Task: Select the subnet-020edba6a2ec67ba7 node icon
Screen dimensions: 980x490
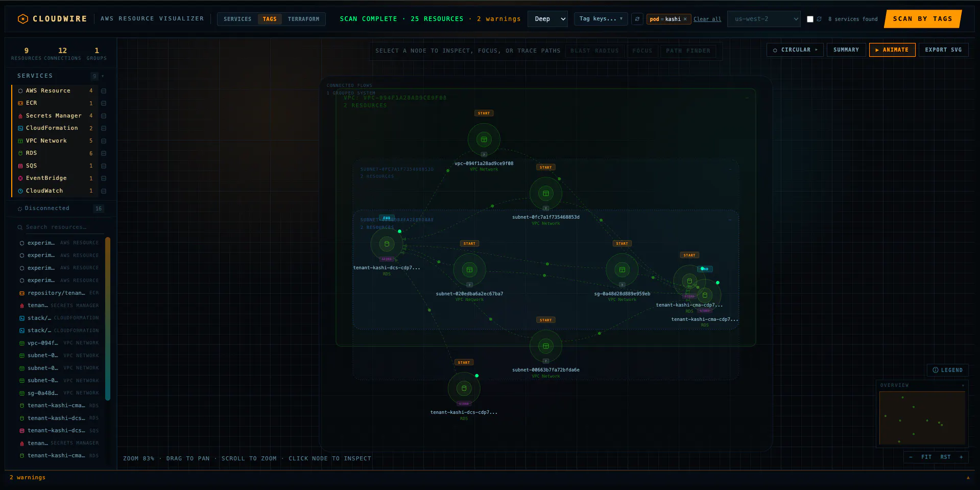Action: (x=469, y=270)
